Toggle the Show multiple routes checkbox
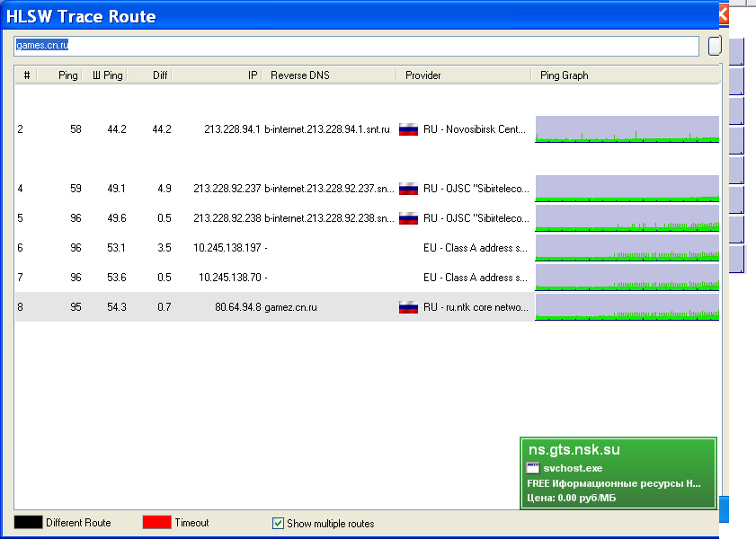Image resolution: width=756 pixels, height=539 pixels. click(278, 523)
